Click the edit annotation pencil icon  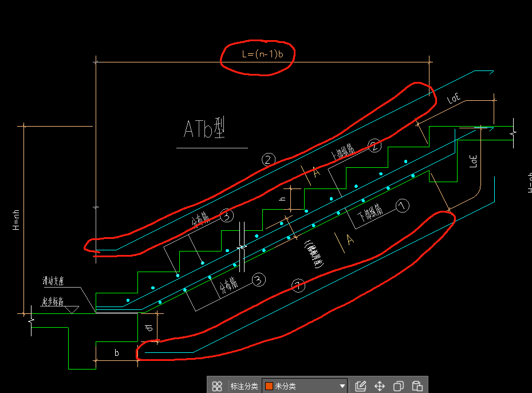[x=361, y=386]
